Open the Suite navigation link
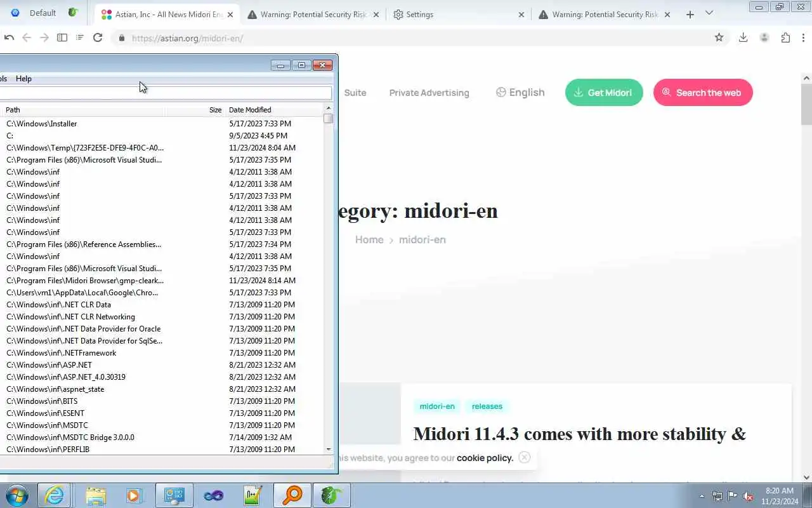 pyautogui.click(x=355, y=93)
